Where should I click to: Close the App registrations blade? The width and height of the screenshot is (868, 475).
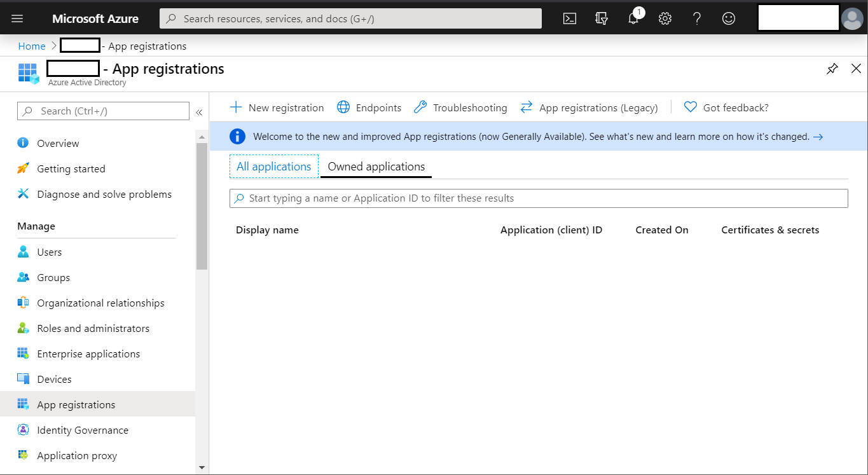tap(856, 69)
